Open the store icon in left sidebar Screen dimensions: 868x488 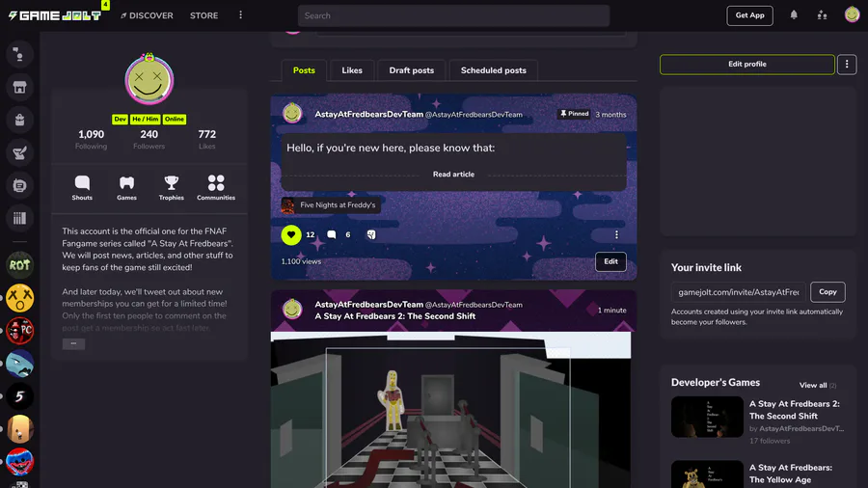click(19, 87)
